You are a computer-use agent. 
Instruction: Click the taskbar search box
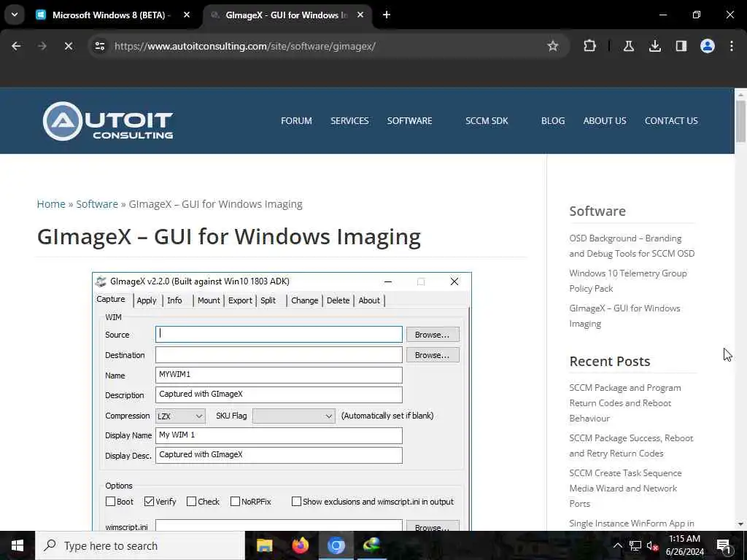coord(140,545)
